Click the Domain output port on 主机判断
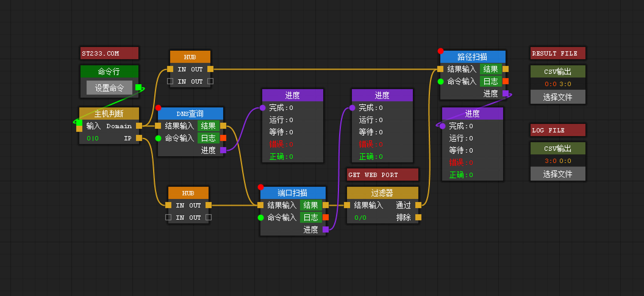This screenshot has height=296, width=644. point(139,126)
